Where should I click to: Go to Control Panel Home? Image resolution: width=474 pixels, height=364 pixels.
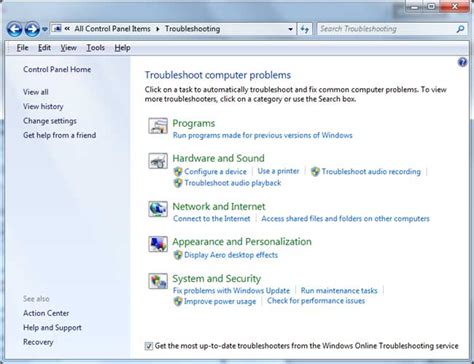point(57,69)
